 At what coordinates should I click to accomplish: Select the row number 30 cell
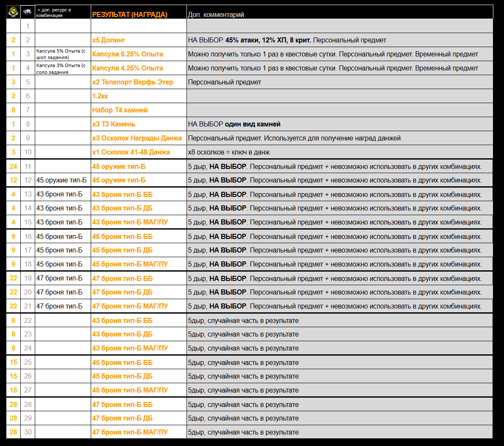point(28,432)
